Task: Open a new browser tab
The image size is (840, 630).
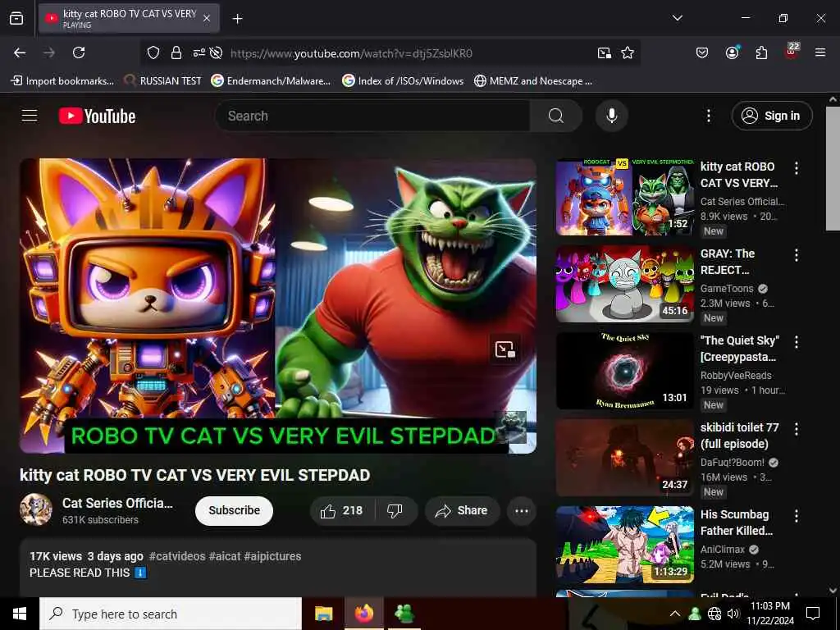Action: [x=237, y=19]
